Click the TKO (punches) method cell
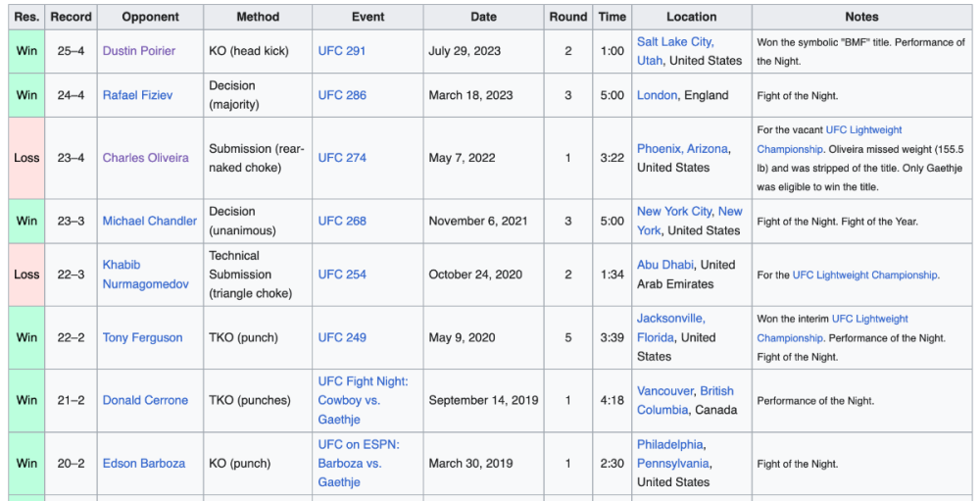980x501 pixels. pos(258,400)
